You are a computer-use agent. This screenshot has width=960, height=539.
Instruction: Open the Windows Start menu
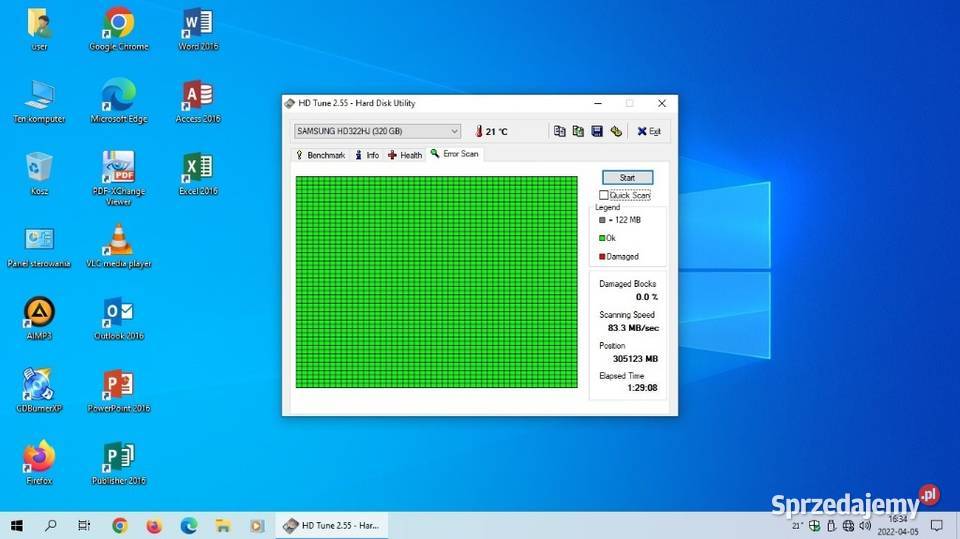point(17,526)
